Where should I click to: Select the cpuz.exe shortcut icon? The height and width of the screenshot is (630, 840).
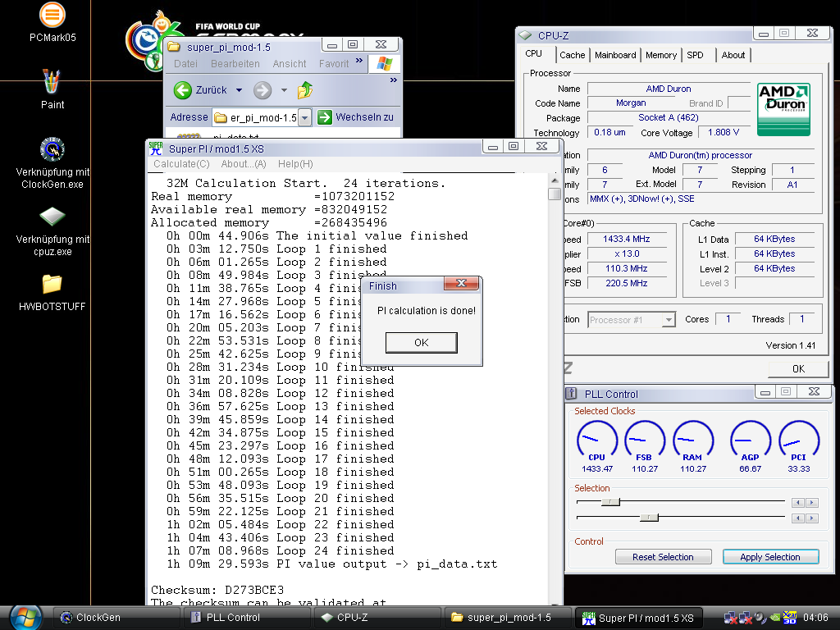click(52, 217)
